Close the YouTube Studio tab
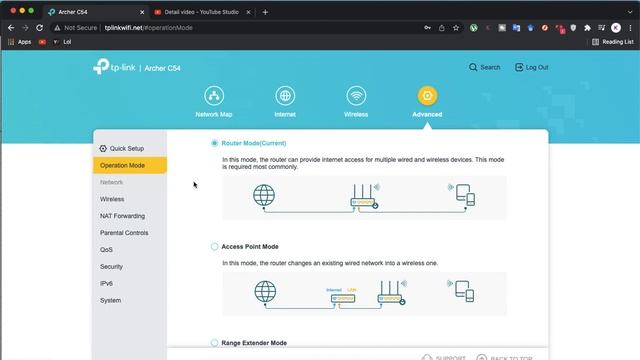 tap(248, 12)
